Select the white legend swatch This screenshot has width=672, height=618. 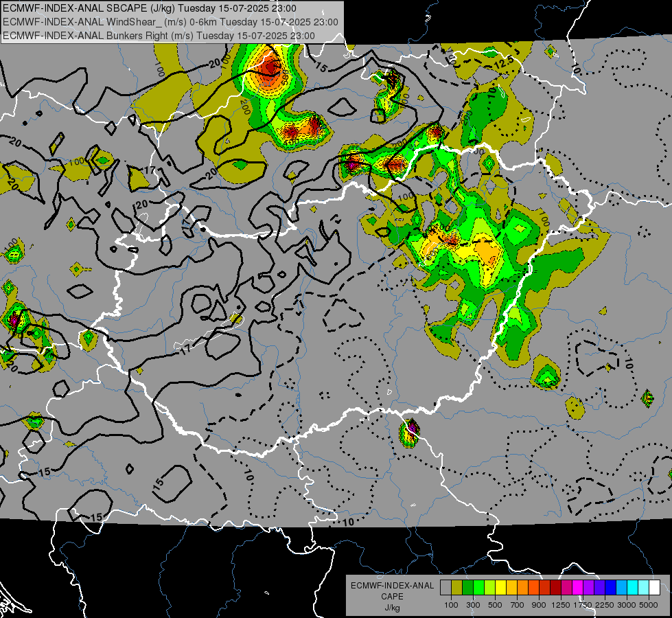coord(654,588)
